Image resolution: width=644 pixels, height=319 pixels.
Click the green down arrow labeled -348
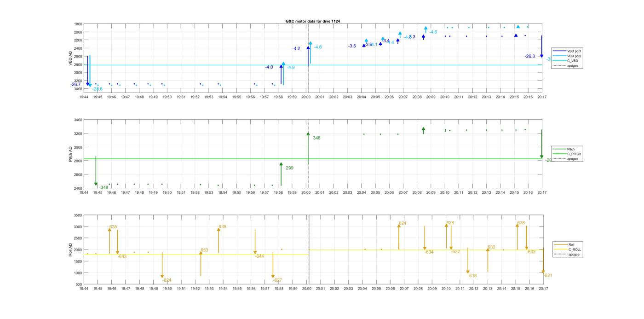(96, 171)
